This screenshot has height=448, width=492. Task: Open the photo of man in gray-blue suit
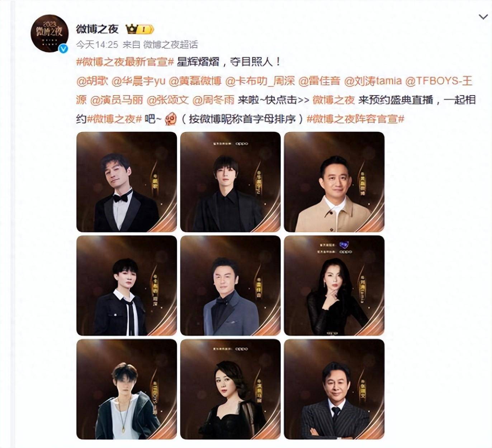(x=230, y=286)
